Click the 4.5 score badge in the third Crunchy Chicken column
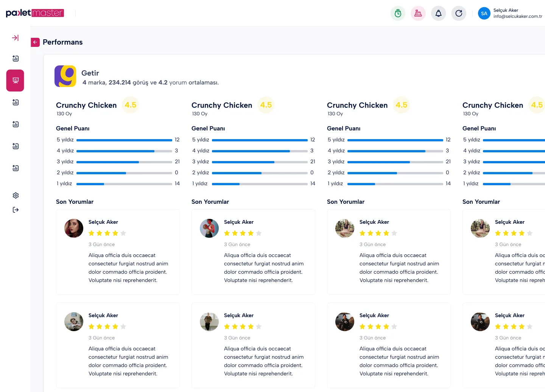Image resolution: width=545 pixels, height=392 pixels. [x=402, y=105]
